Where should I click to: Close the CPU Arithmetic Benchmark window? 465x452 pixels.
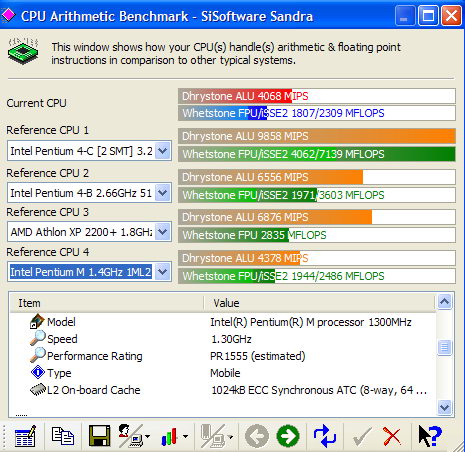(x=451, y=15)
